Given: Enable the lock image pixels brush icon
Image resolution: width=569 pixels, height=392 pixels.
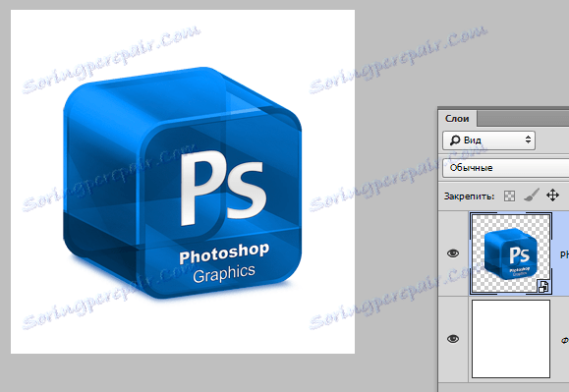Looking at the screenshot, I should pyautogui.click(x=532, y=196).
